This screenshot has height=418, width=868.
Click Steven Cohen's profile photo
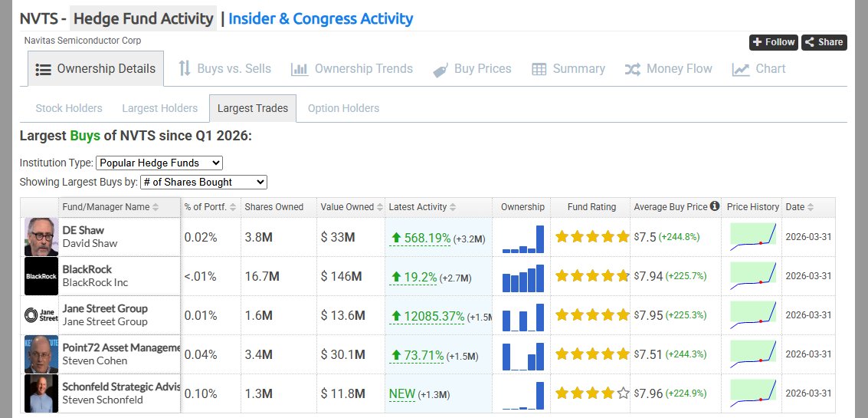[x=41, y=354]
